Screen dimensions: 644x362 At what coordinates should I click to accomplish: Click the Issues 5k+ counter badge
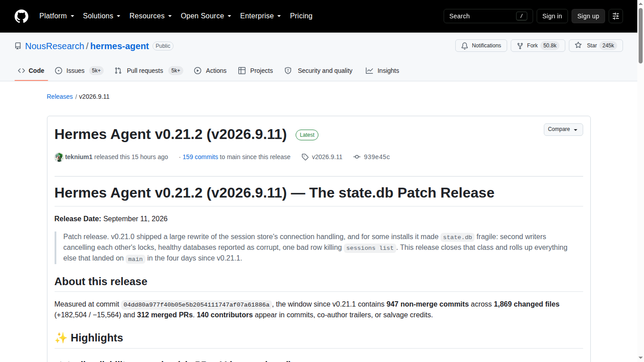(x=96, y=71)
